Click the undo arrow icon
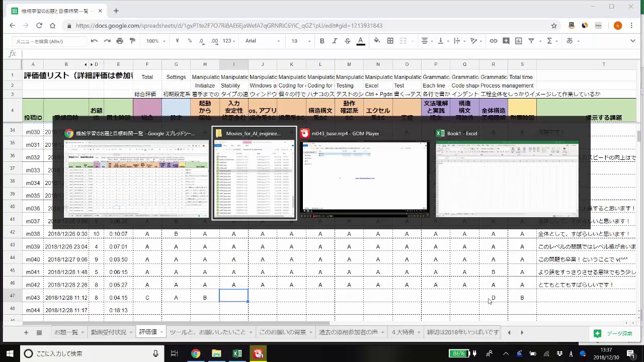 click(94, 41)
